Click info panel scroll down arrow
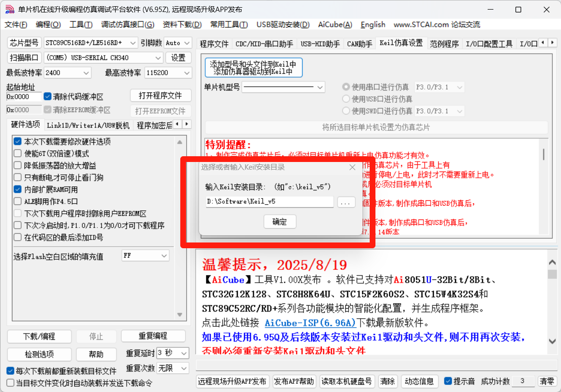 point(552,341)
